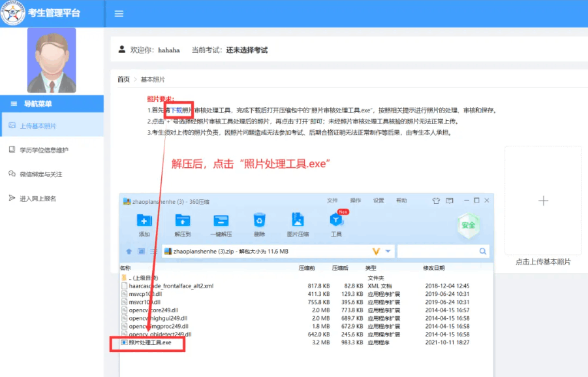Click the search magnifier icon in archive
This screenshot has width=588, height=377.
click(483, 251)
